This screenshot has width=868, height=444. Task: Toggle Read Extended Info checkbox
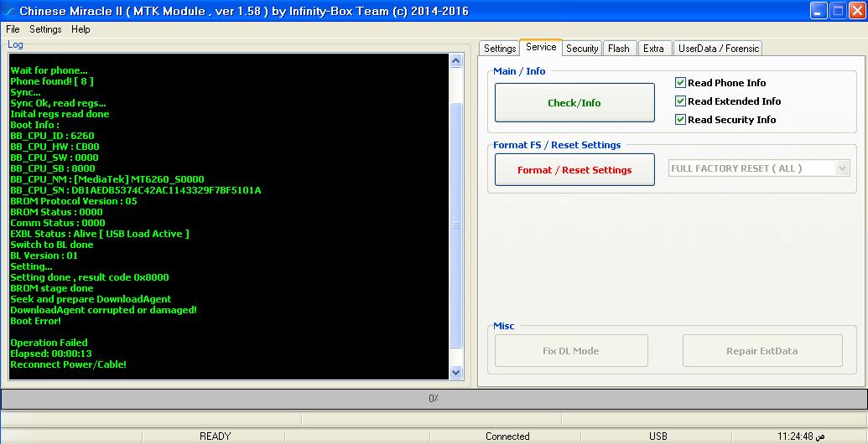click(x=680, y=101)
